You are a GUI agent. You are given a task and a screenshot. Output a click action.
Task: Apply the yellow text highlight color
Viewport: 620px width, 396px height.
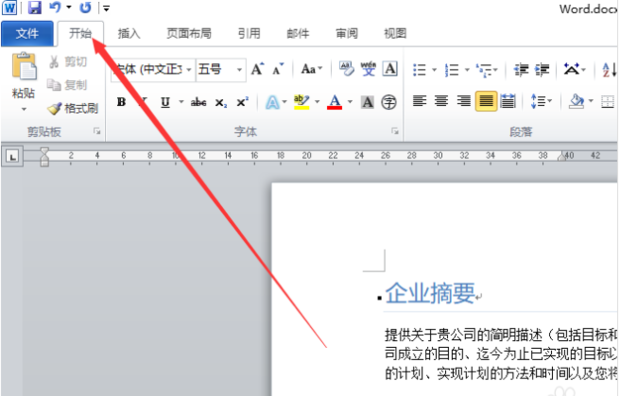pyautogui.click(x=301, y=102)
